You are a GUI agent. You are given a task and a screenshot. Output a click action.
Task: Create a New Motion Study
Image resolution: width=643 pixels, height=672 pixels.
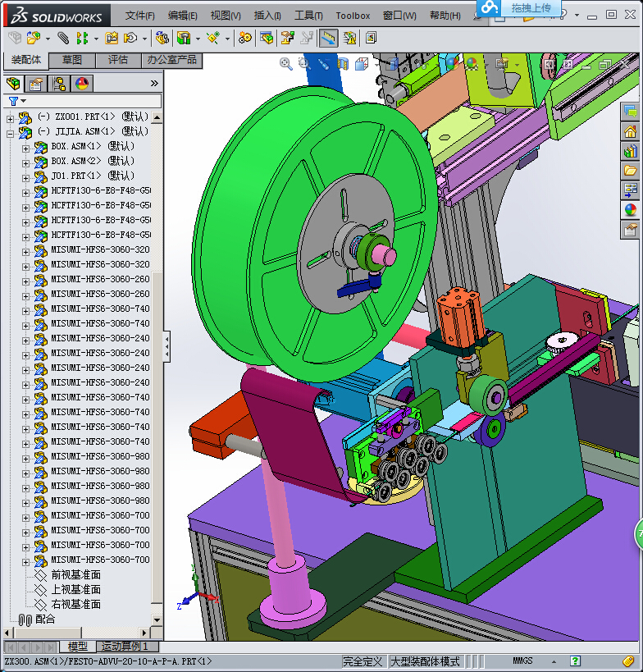point(245,38)
